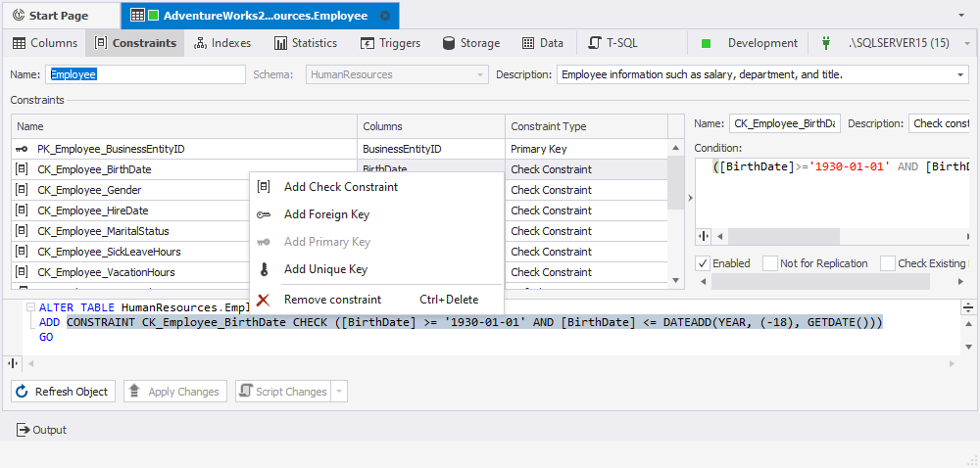Click the check constraint icon of CK_Employee_BirthDate

click(22, 169)
